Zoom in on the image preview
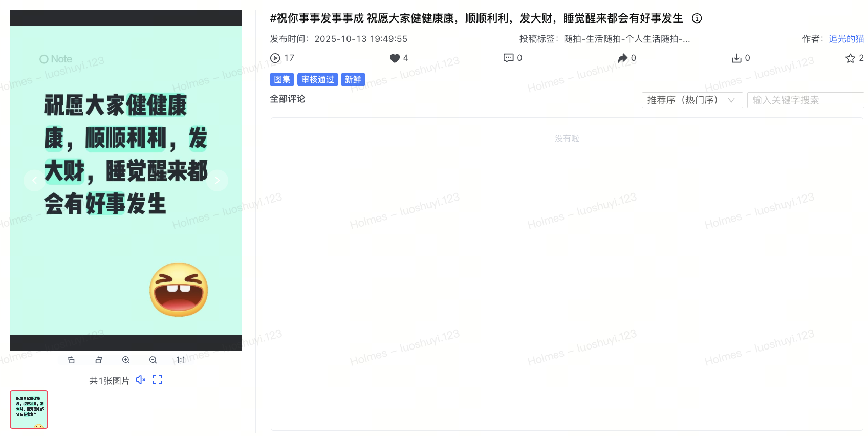The height and width of the screenshot is (436, 868). point(126,360)
